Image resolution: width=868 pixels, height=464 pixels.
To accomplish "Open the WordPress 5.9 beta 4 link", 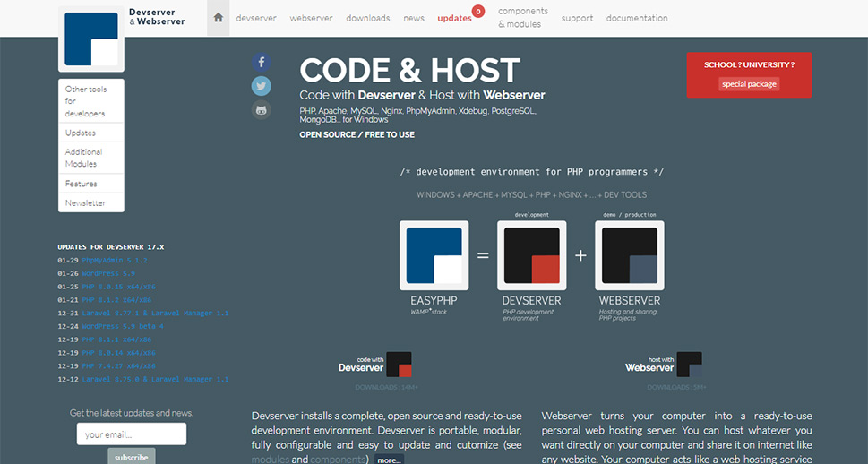I will 123,327.
